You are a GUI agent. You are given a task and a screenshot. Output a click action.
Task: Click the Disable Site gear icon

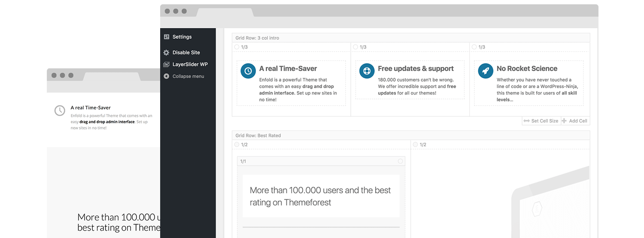[167, 52]
